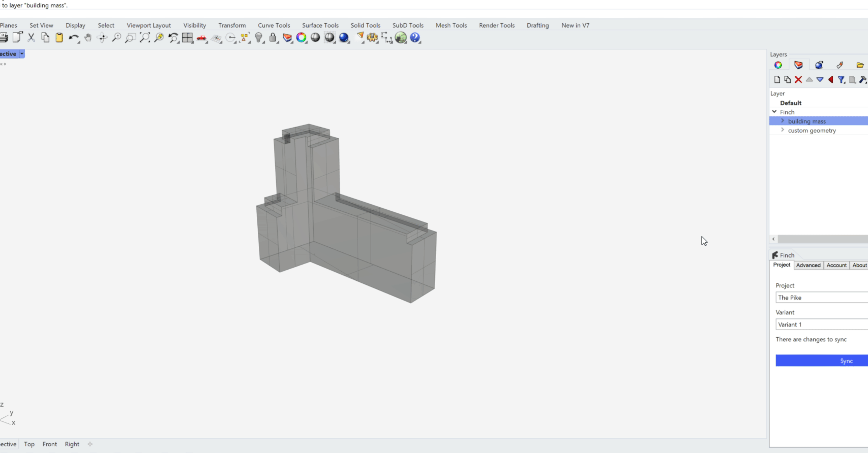This screenshot has height=453, width=868.
Task: Create new layer with blank page icon
Action: tap(777, 80)
